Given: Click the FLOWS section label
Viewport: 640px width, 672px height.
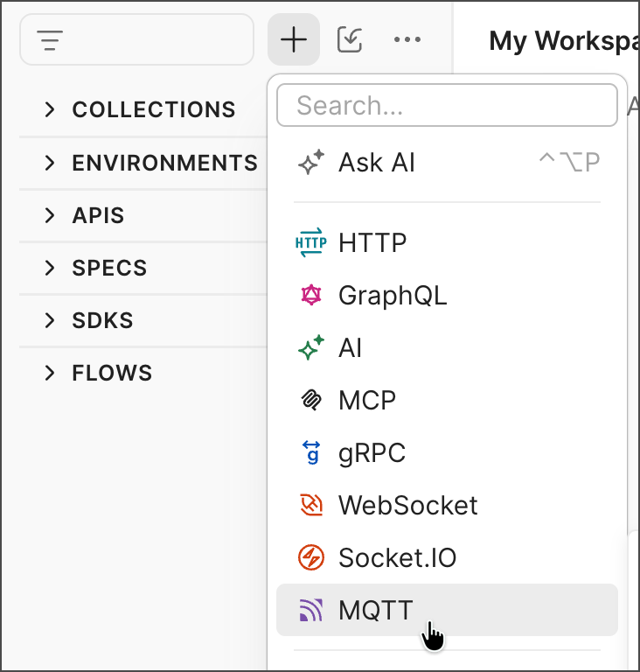Looking at the screenshot, I should click(x=112, y=373).
